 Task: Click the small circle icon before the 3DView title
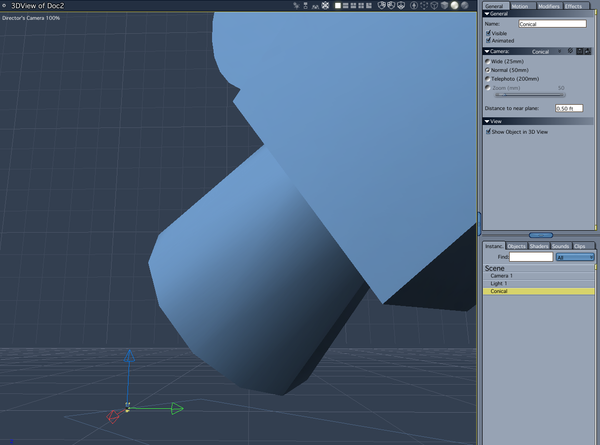pyautogui.click(x=4, y=5)
